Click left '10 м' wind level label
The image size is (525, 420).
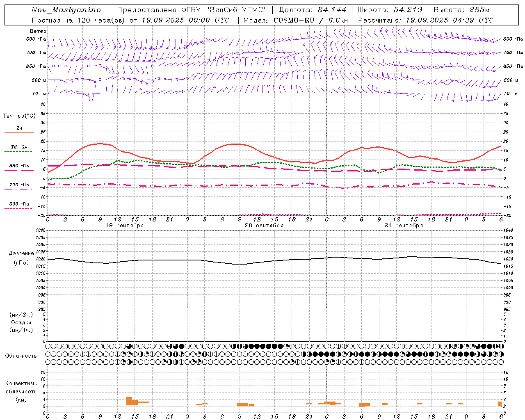pyautogui.click(x=39, y=94)
